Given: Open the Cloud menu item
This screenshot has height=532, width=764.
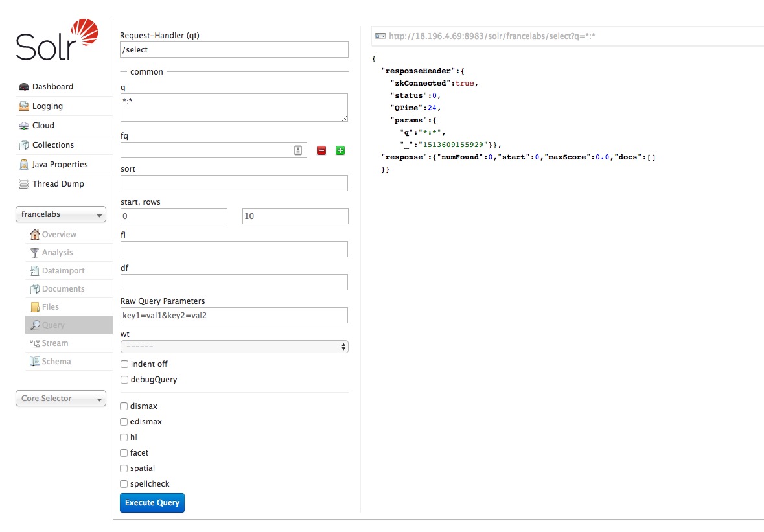Looking at the screenshot, I should [43, 126].
